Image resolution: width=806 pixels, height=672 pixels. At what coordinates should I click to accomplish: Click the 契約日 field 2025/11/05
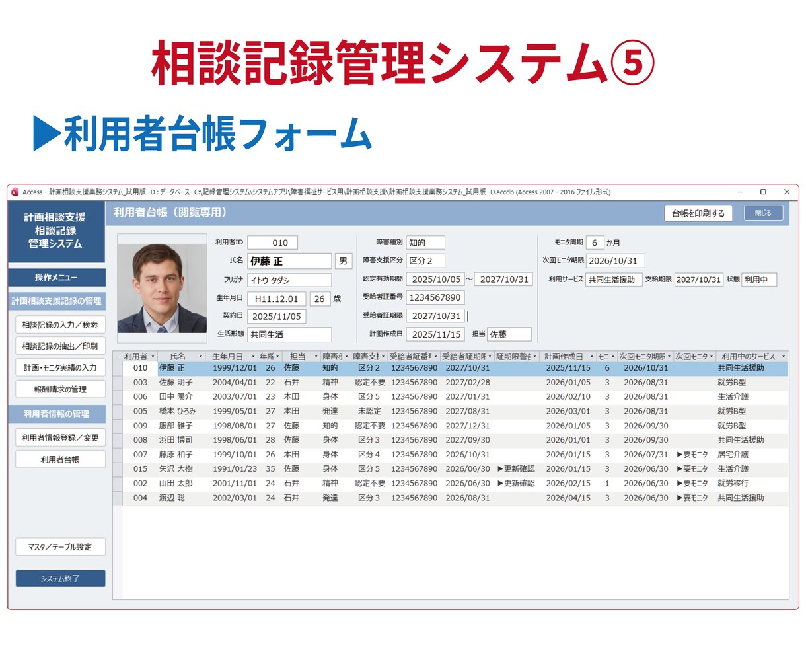tap(276, 317)
